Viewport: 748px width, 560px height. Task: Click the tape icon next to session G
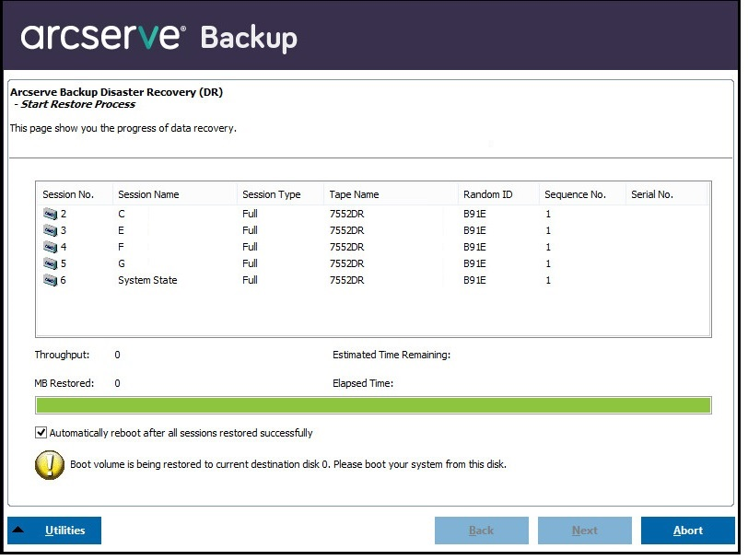[x=52, y=263]
